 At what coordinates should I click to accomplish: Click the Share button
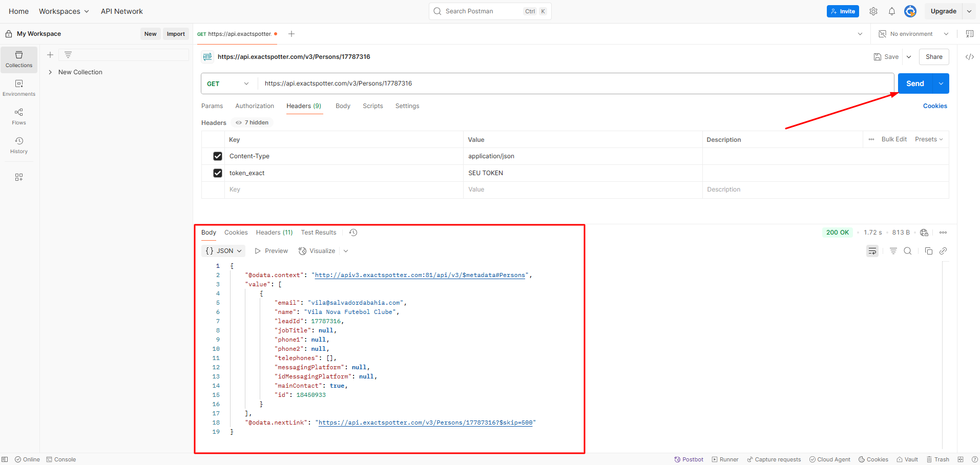934,57
